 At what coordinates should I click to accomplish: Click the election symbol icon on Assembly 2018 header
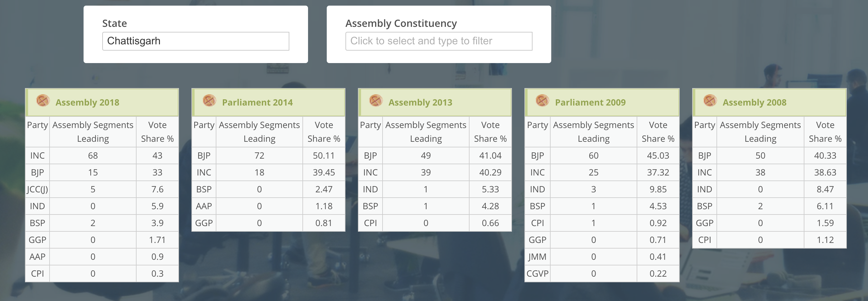tap(42, 101)
